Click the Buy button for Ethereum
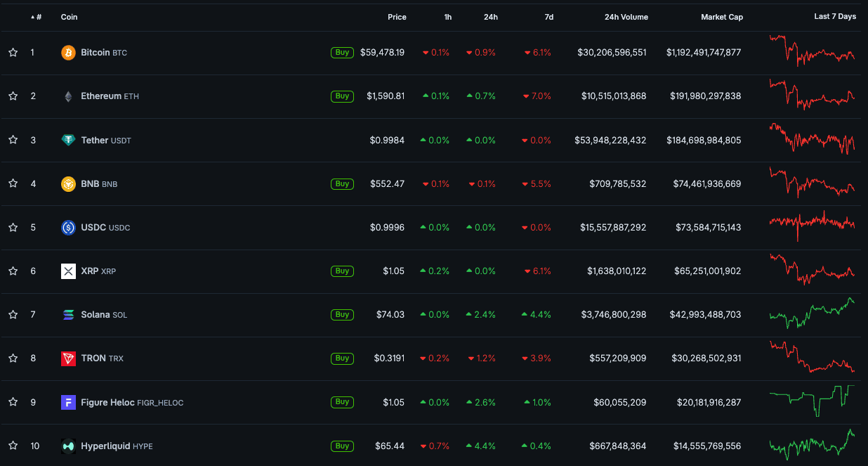This screenshot has height=466, width=868. 342,96
